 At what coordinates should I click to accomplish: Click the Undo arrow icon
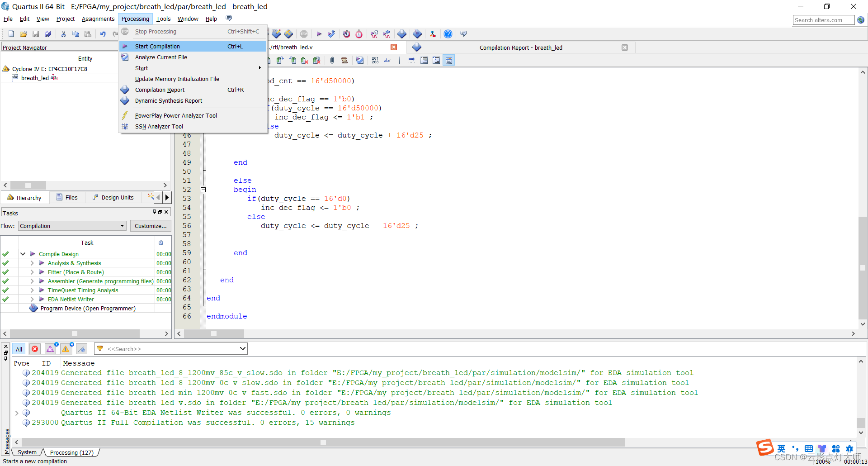pos(103,34)
